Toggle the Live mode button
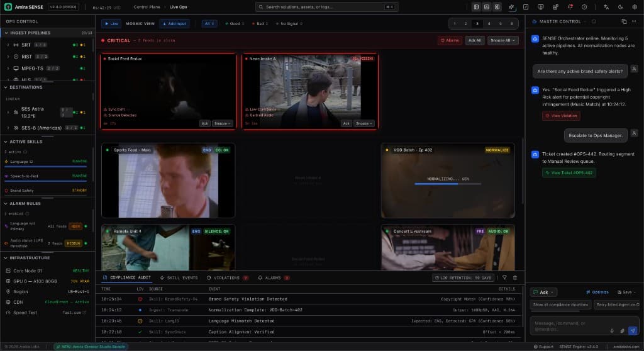The width and height of the screenshot is (644, 351). pyautogui.click(x=111, y=24)
